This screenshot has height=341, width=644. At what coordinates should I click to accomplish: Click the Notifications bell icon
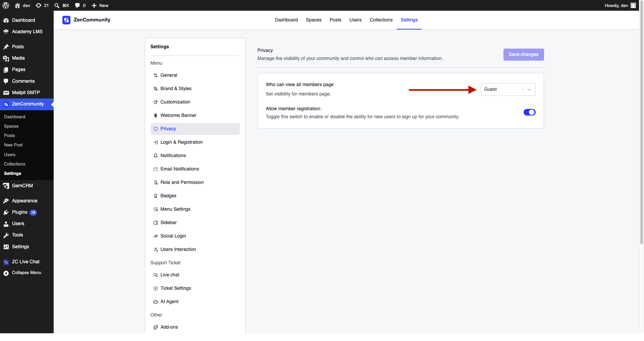tap(156, 156)
